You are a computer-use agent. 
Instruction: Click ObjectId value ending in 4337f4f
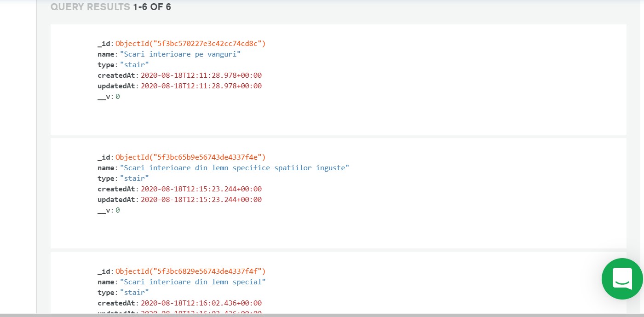tap(190, 271)
